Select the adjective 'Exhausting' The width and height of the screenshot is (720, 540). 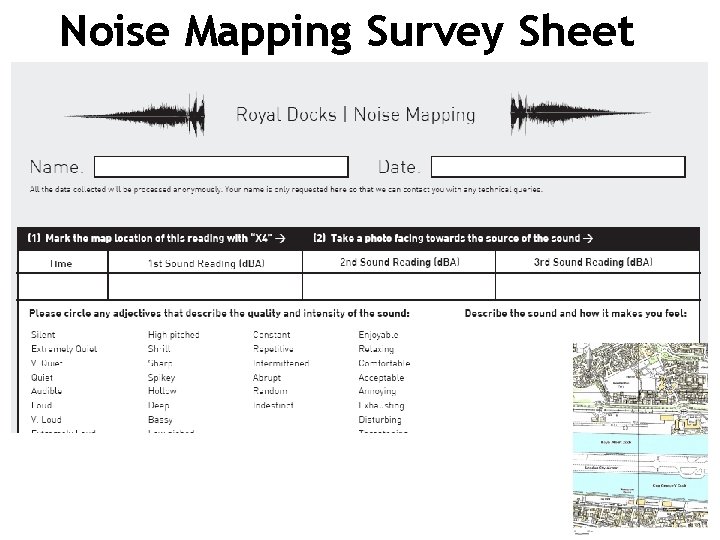point(381,406)
